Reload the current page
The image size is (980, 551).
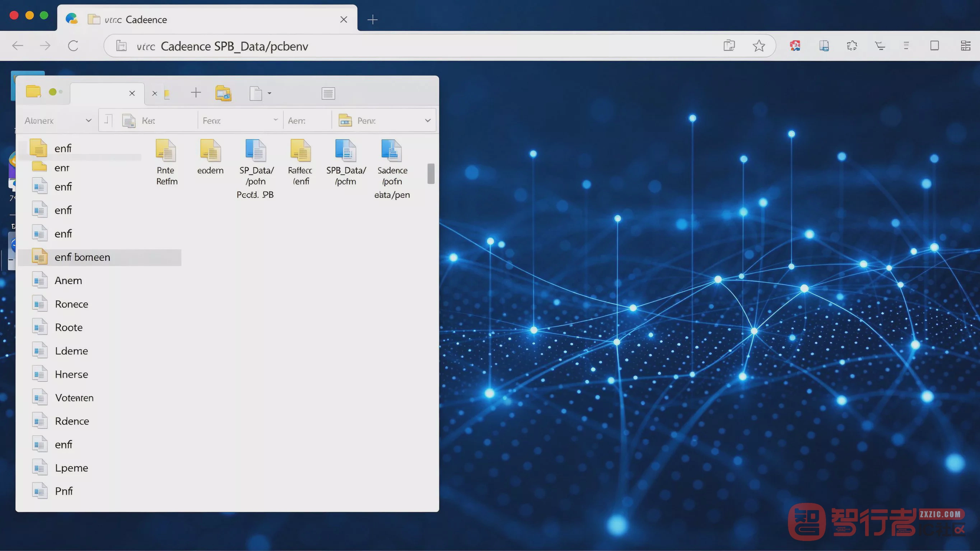click(73, 46)
